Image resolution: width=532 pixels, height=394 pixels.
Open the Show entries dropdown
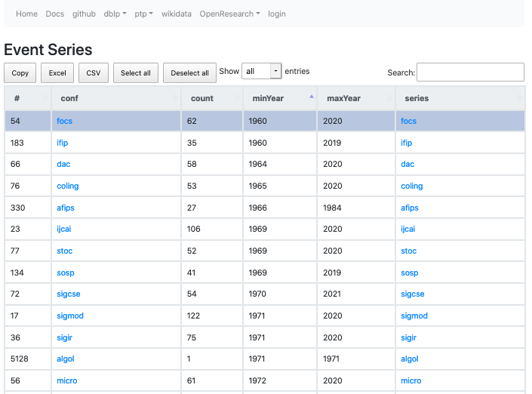262,71
